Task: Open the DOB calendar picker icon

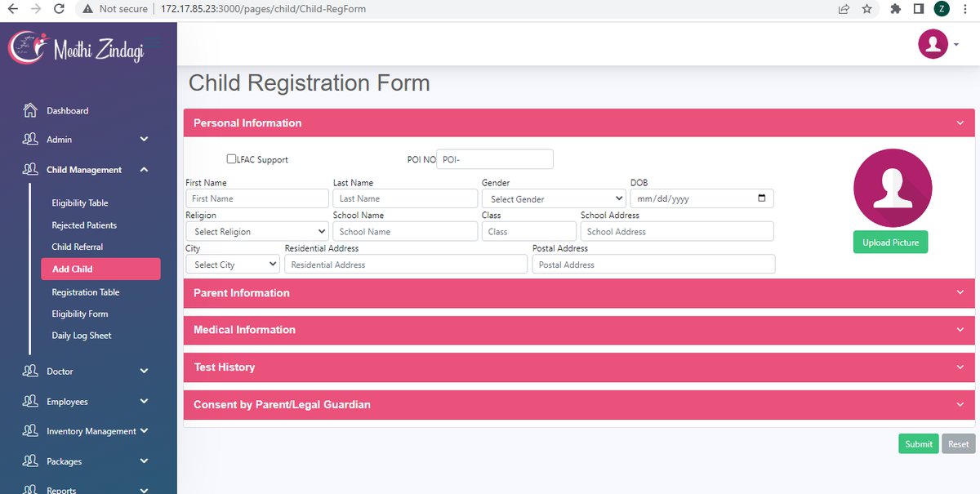Action: [x=762, y=198]
